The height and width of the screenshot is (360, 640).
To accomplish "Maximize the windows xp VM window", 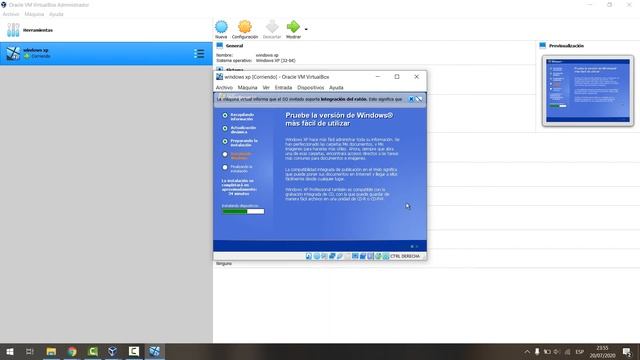I will [x=397, y=76].
